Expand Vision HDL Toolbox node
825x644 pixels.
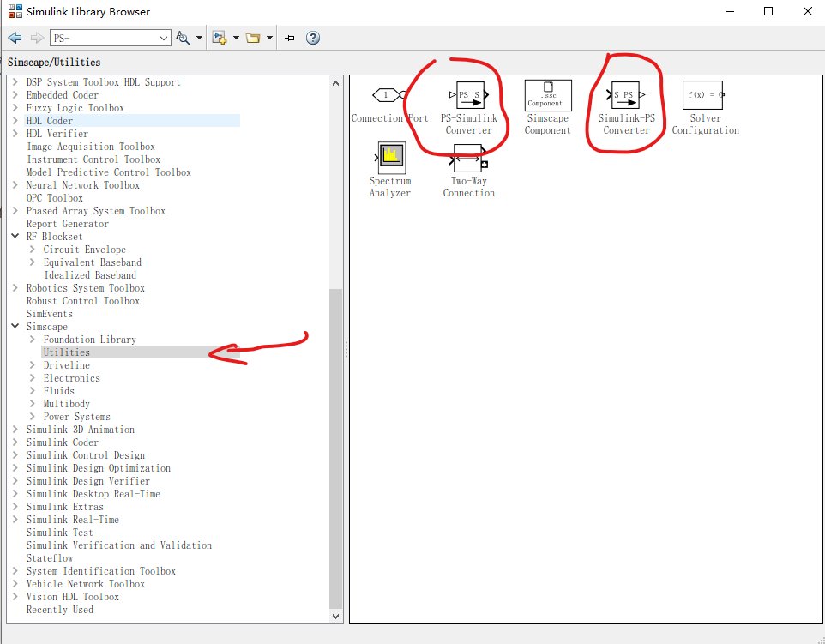15,597
